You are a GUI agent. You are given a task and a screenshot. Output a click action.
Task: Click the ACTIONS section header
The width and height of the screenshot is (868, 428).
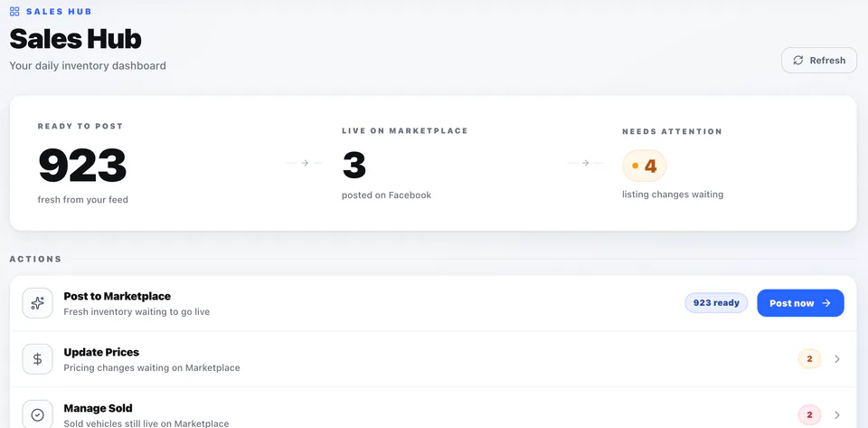[35, 259]
